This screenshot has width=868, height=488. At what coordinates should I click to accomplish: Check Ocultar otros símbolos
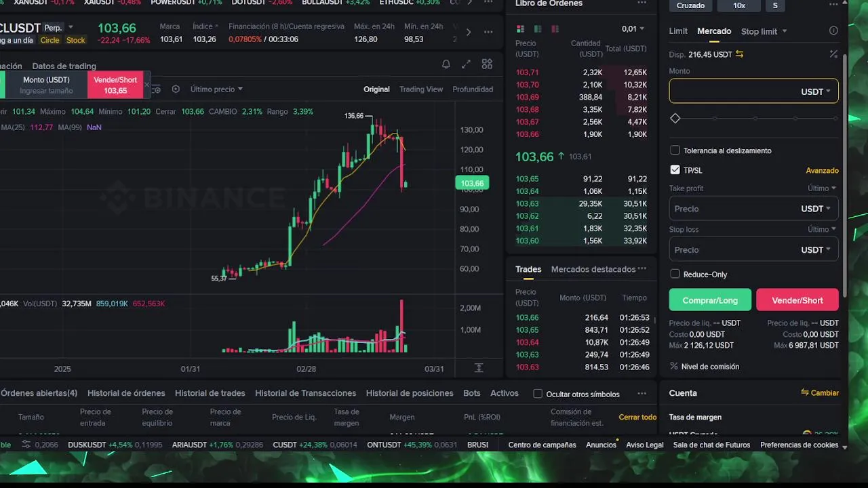pyautogui.click(x=538, y=394)
